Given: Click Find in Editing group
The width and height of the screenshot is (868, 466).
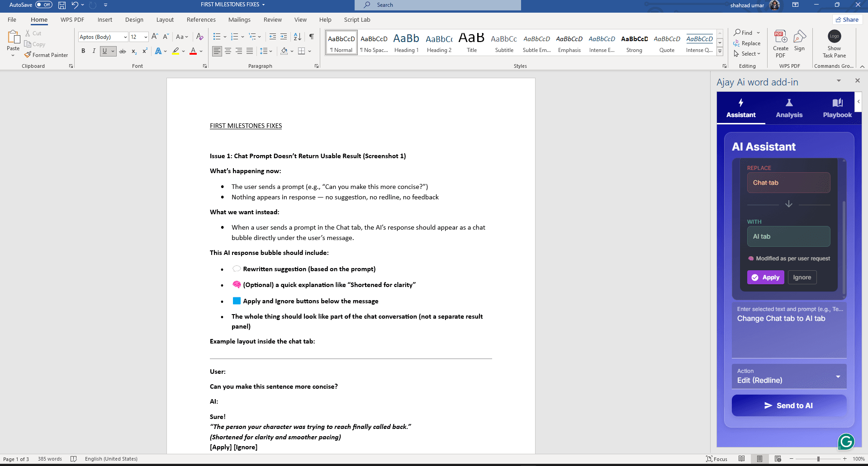Looking at the screenshot, I should click(744, 33).
